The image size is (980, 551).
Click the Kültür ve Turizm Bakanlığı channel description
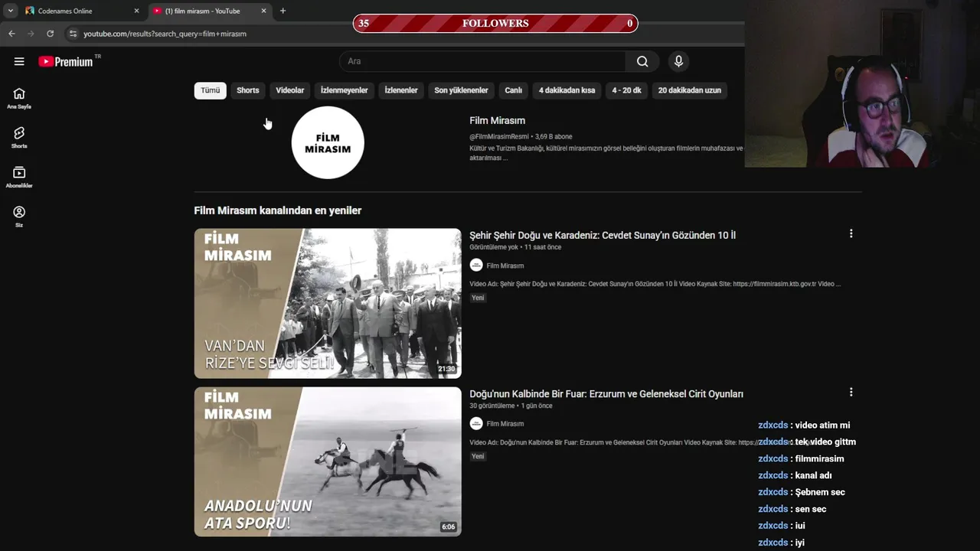pos(606,153)
